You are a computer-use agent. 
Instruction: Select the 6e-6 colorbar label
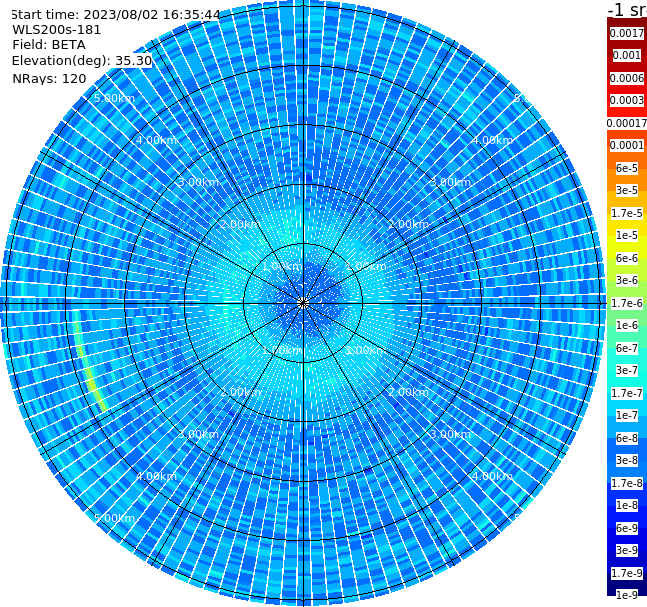[627, 258]
